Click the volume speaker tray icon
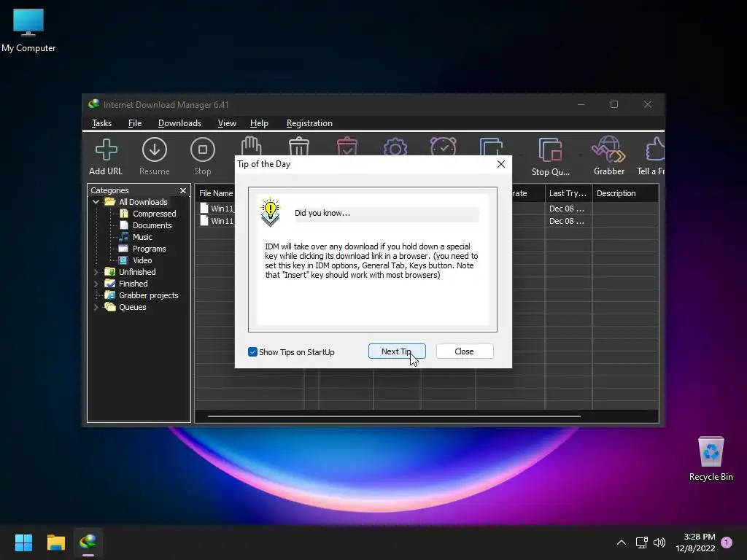 pos(659,542)
